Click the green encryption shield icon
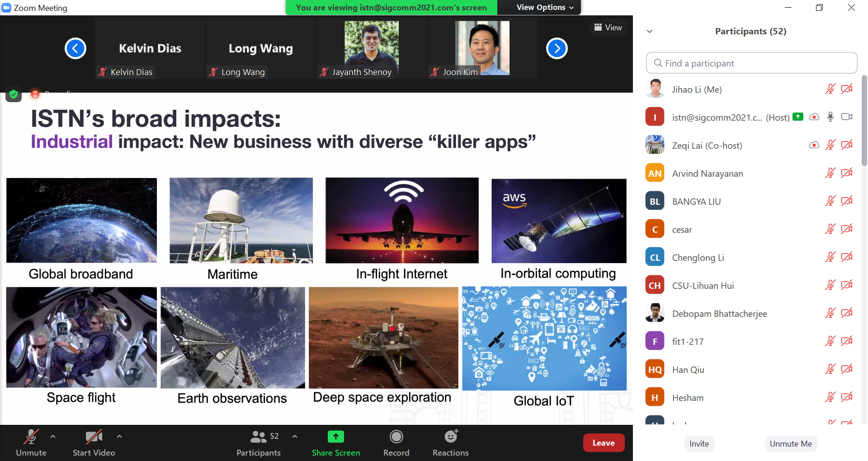Screen dimensions: 868x461 coord(14,94)
